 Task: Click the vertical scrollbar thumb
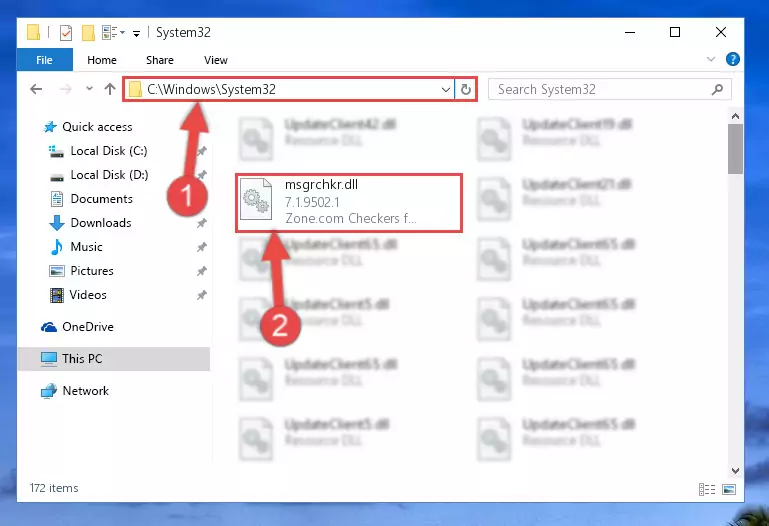tap(735, 149)
